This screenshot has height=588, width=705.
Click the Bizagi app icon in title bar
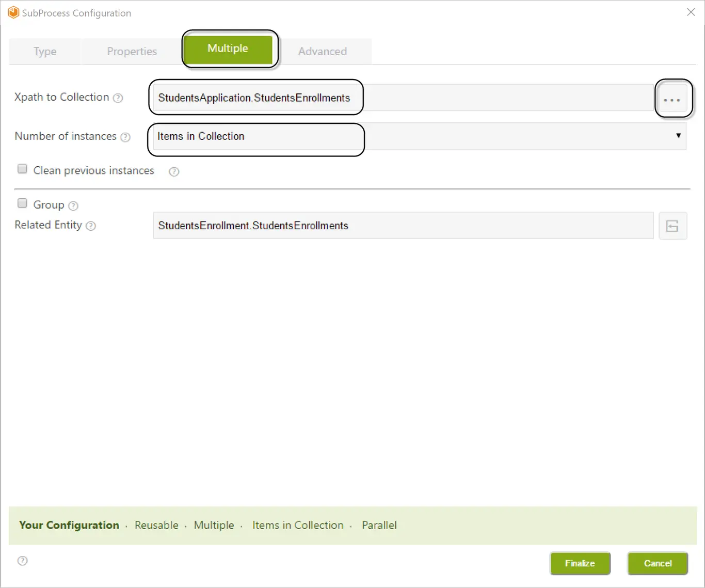pos(13,12)
